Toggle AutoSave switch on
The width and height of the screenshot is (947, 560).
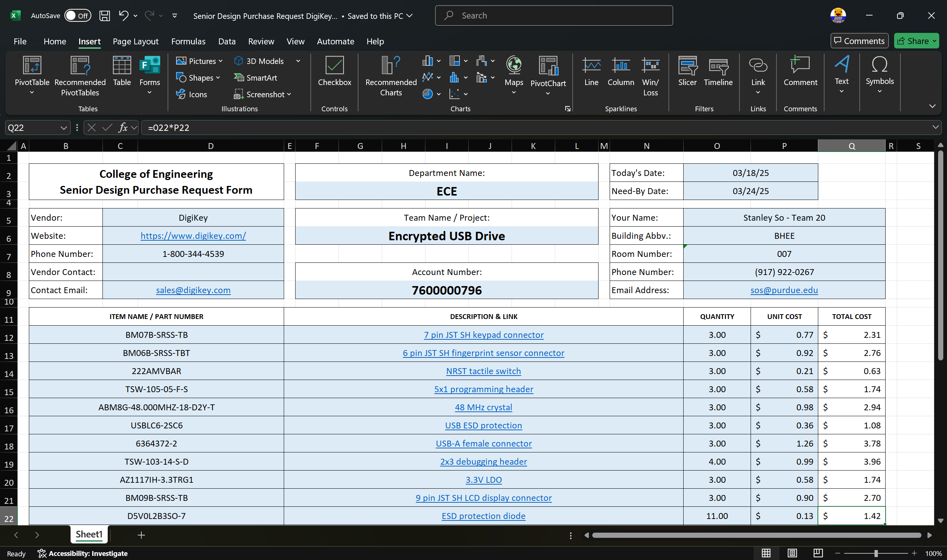point(77,16)
